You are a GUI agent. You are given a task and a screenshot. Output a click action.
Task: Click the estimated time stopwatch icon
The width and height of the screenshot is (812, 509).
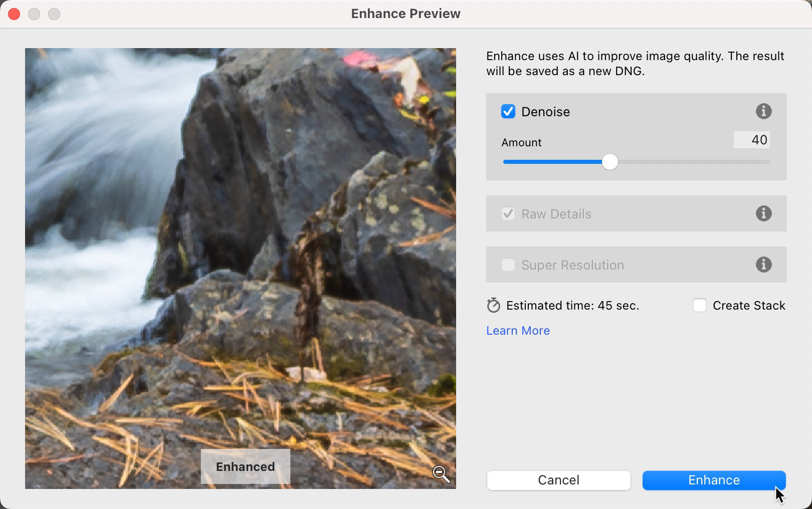493,306
